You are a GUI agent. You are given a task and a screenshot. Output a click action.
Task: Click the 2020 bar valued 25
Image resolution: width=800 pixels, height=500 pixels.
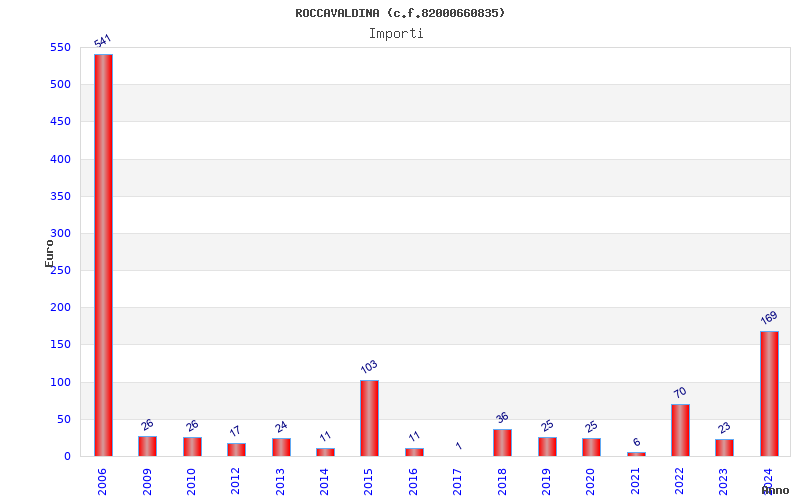click(x=591, y=447)
